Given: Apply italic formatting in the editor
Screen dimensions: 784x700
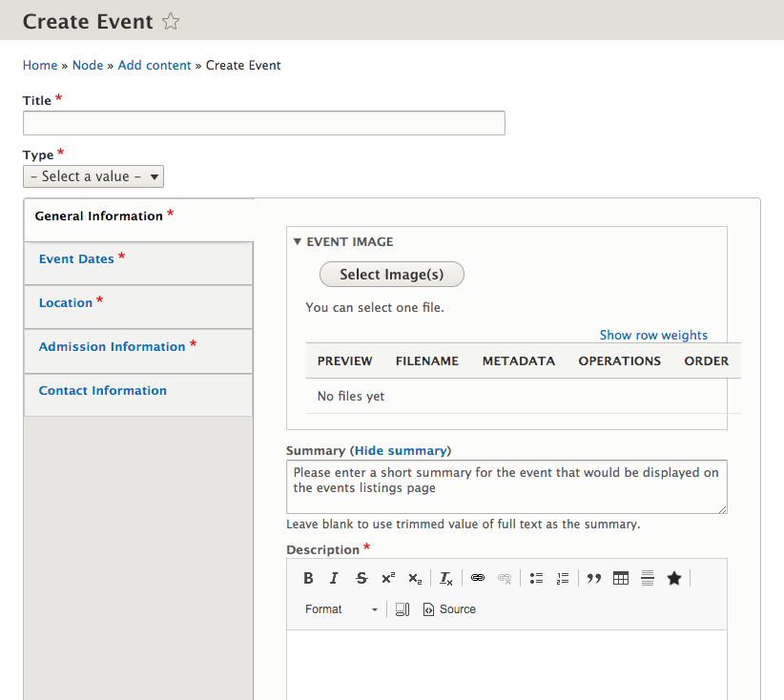Looking at the screenshot, I should (334, 578).
